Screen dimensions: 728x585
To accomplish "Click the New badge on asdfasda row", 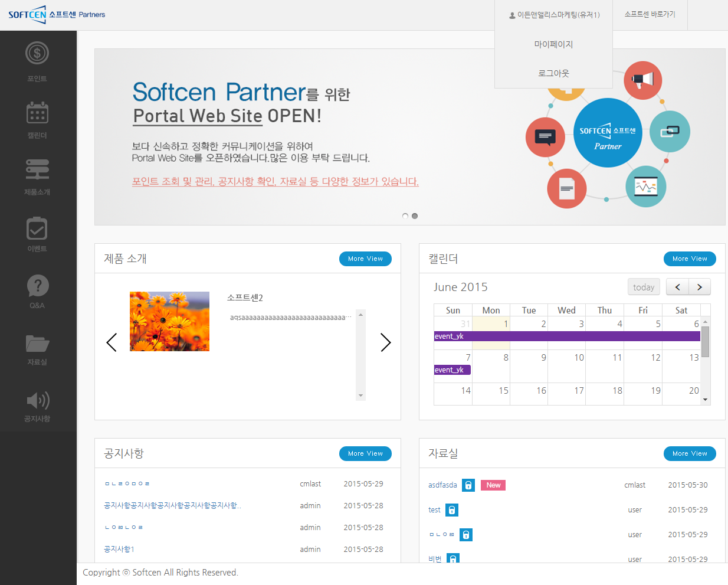I will [493, 485].
